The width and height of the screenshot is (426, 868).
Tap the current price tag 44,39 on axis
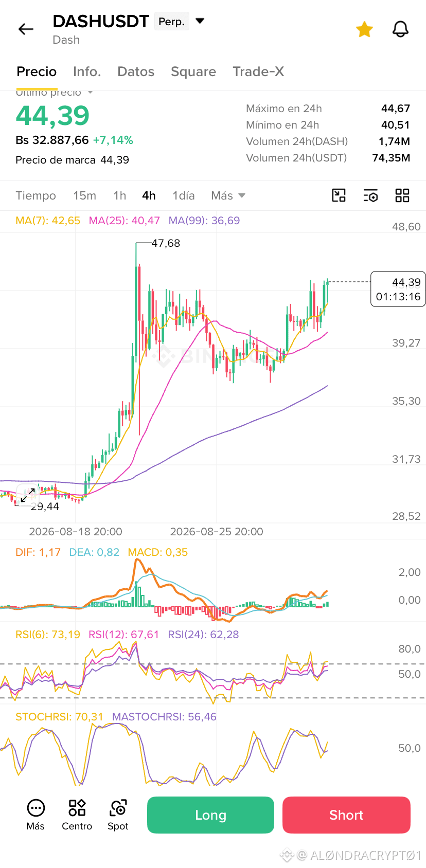(x=398, y=289)
